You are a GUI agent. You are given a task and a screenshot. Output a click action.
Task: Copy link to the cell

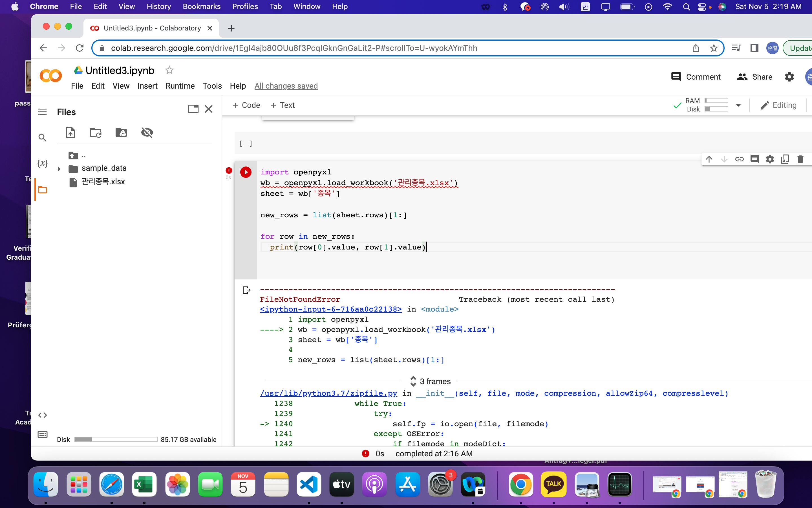click(740, 159)
